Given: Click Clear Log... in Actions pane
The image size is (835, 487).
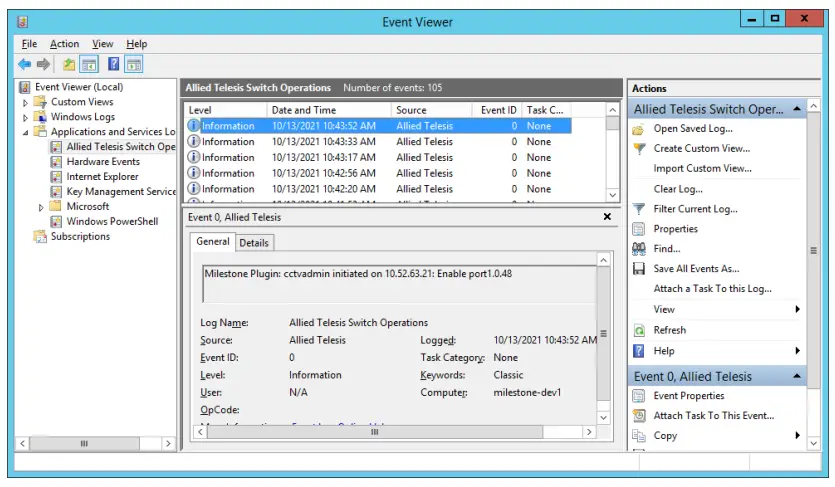Looking at the screenshot, I should (x=678, y=189).
